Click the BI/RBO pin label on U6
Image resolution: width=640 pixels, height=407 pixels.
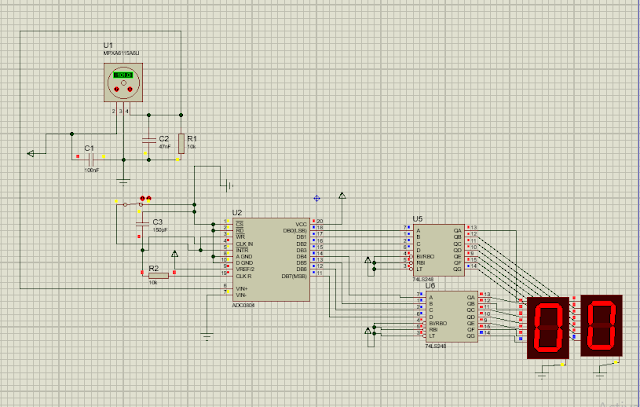pyautogui.click(x=438, y=323)
